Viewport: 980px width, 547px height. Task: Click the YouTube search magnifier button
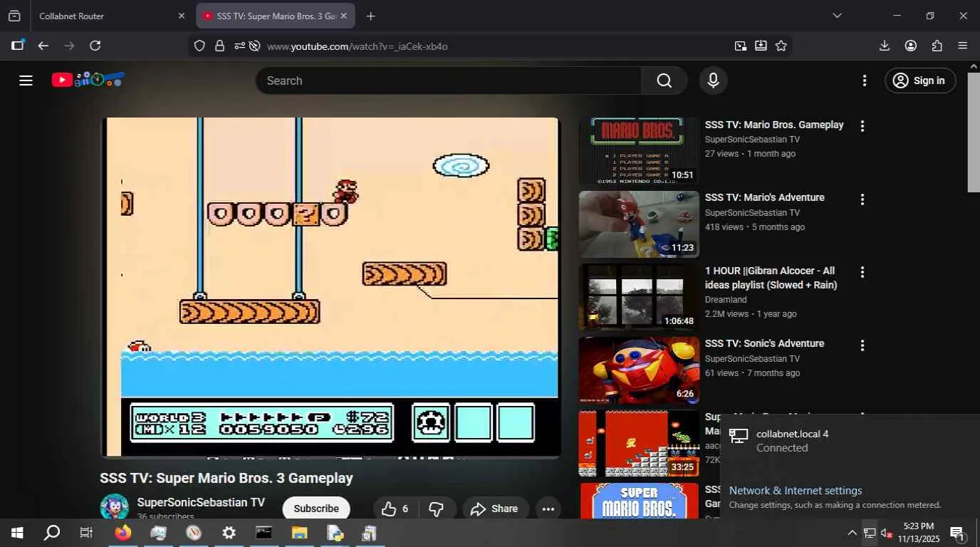click(664, 80)
